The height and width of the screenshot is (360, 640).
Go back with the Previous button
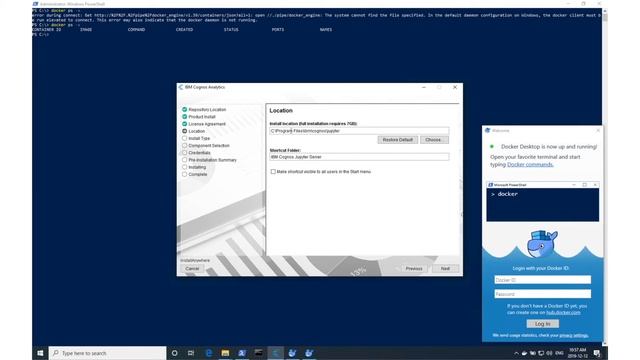[x=413, y=269]
